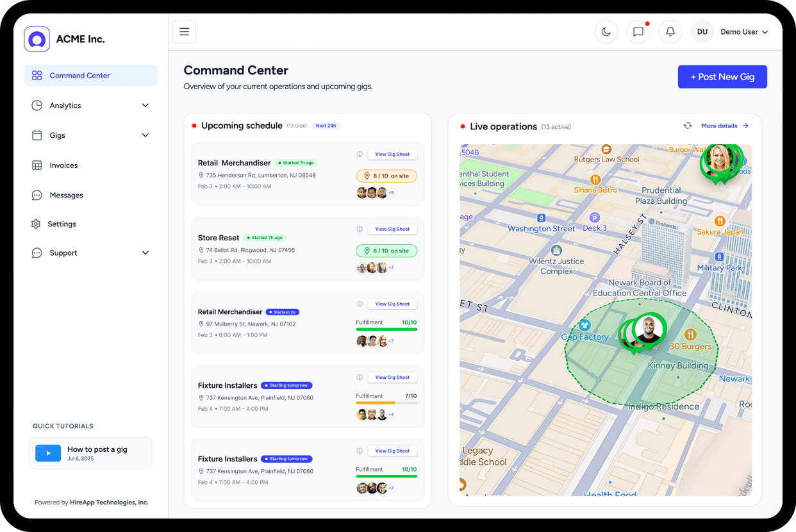Open the chat messages icon in header
This screenshot has width=796, height=532.
pyautogui.click(x=638, y=31)
